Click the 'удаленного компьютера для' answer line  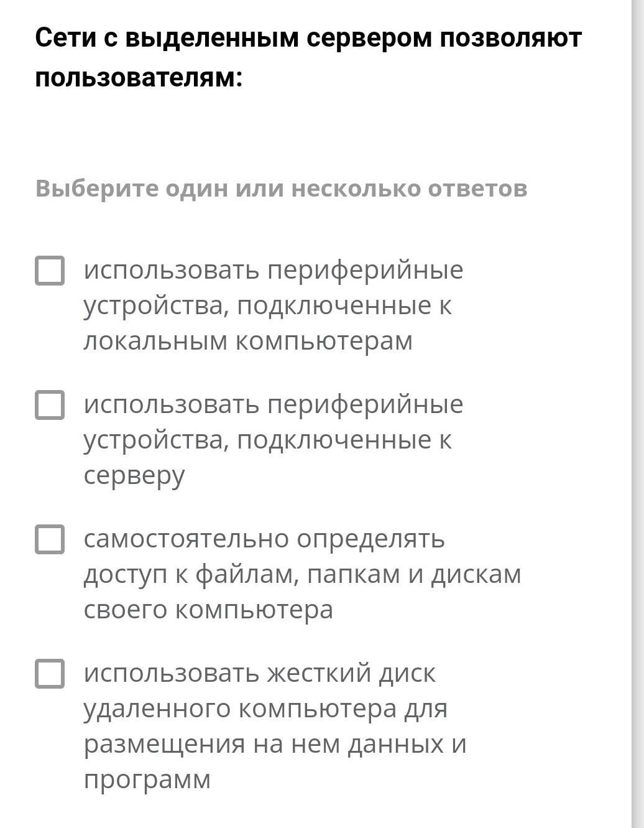[x=265, y=709]
